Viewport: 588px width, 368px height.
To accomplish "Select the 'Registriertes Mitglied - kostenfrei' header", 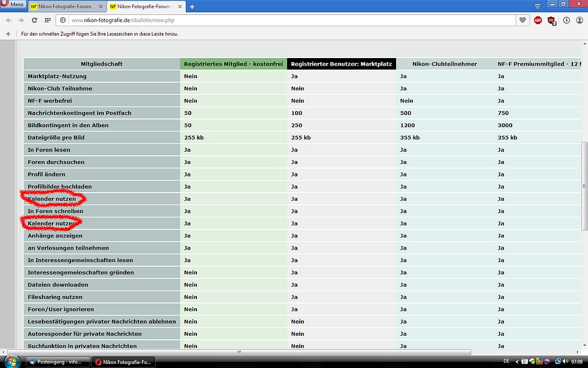I will coord(233,64).
